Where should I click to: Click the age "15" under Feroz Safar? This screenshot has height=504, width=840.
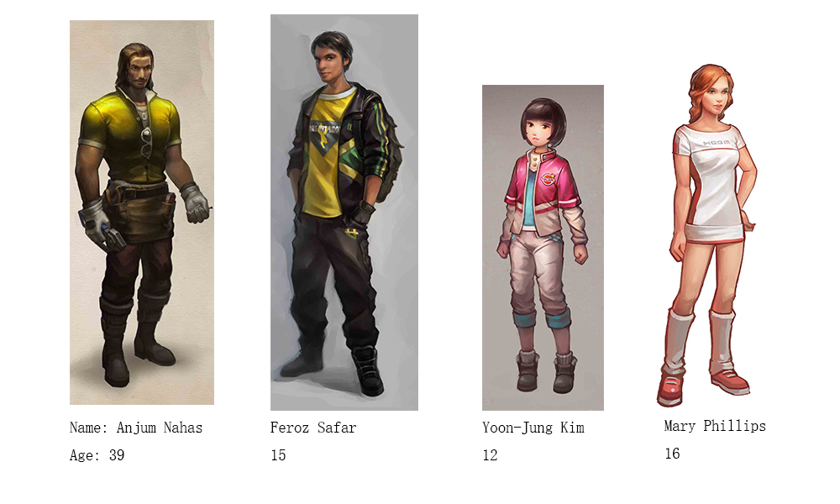point(278,455)
